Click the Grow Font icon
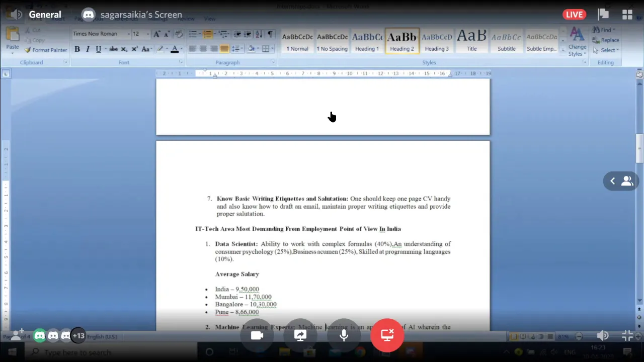The height and width of the screenshot is (362, 644). tap(156, 34)
